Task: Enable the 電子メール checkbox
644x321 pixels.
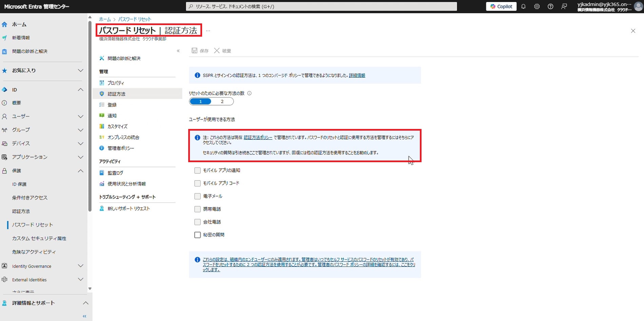Action: (197, 196)
